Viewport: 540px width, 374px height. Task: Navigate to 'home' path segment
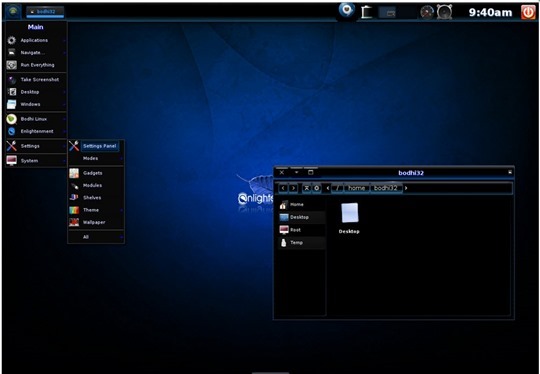[x=356, y=188]
